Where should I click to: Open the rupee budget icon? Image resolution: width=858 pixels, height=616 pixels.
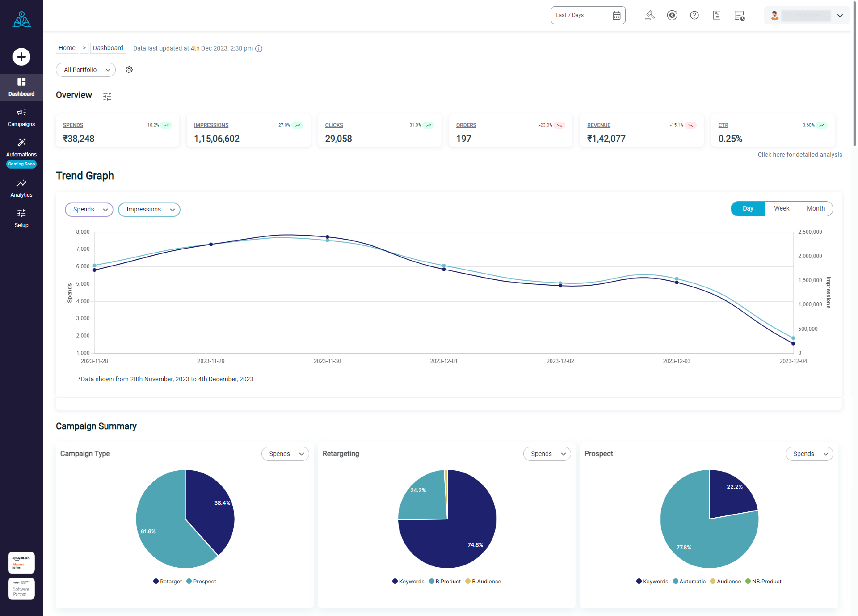coord(672,15)
